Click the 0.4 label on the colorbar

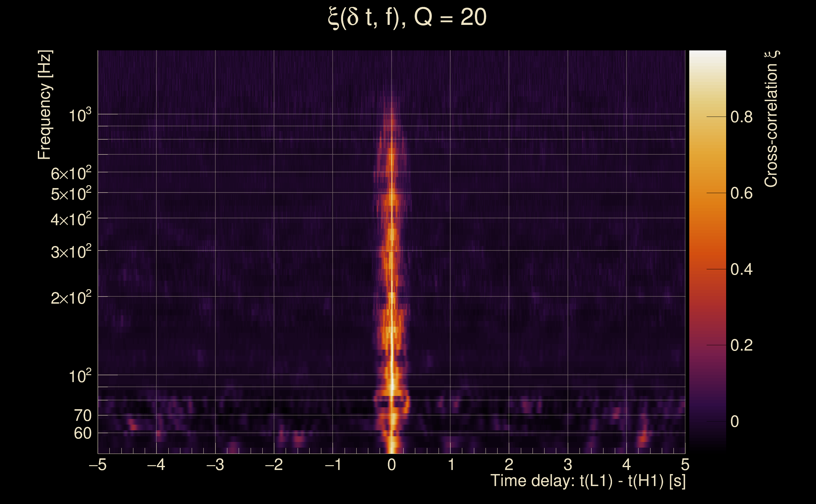(741, 269)
